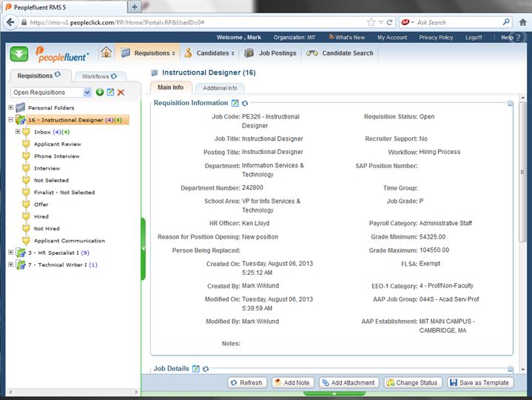Refresh the Requisition Information section icon
532x400 pixels.
pos(245,104)
